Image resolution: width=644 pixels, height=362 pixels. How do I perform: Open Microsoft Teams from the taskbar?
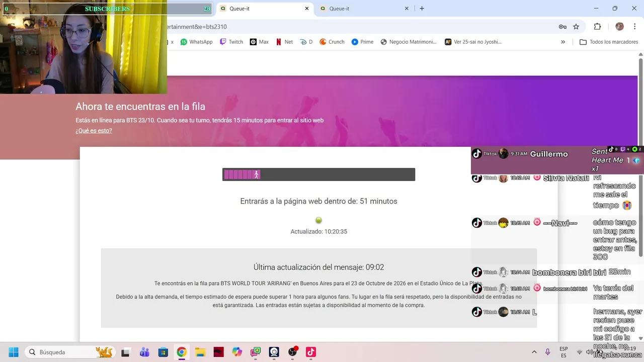[144, 352]
